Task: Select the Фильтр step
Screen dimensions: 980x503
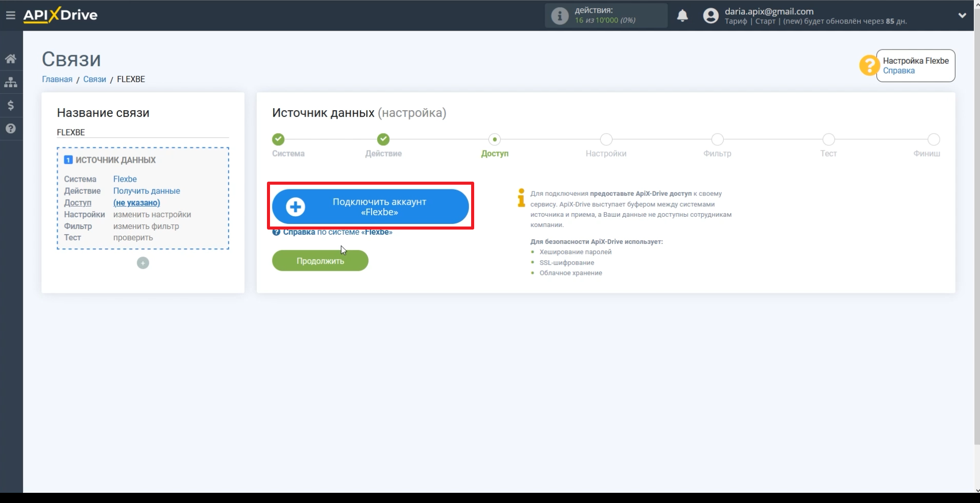Action: tap(717, 139)
